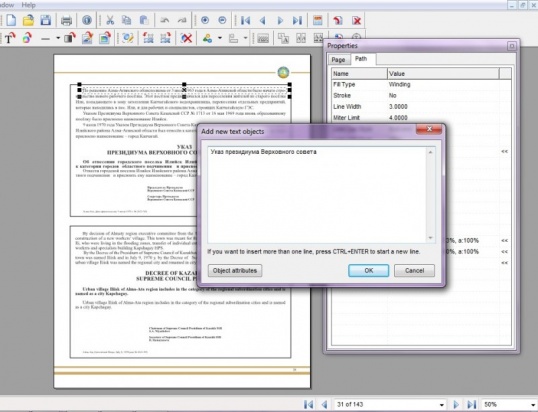Click the Name column header in Properties
This screenshot has height=412, width=538.
(359, 73)
